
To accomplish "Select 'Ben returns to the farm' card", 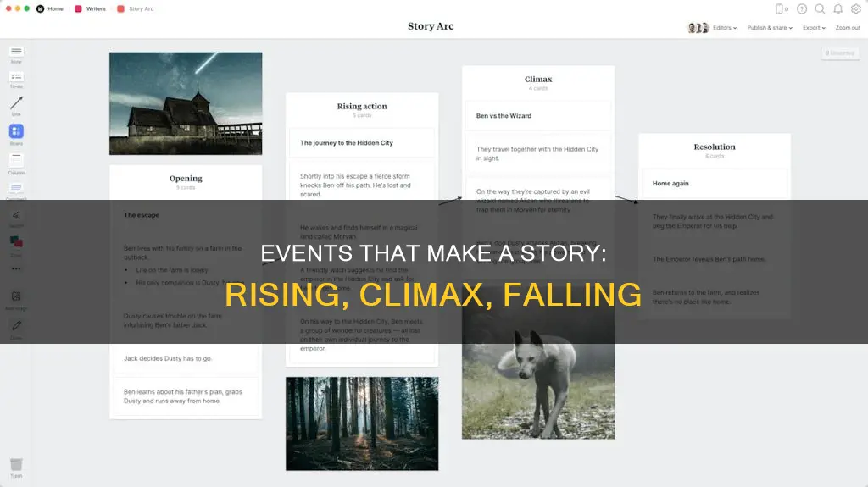I will [x=715, y=297].
